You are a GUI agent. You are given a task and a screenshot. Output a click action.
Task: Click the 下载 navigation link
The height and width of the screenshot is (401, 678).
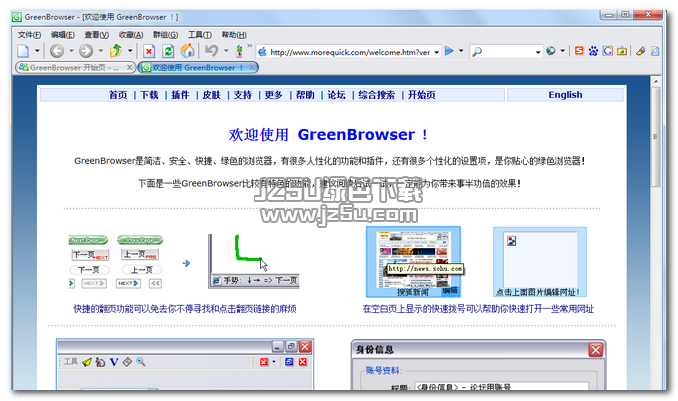coord(149,95)
